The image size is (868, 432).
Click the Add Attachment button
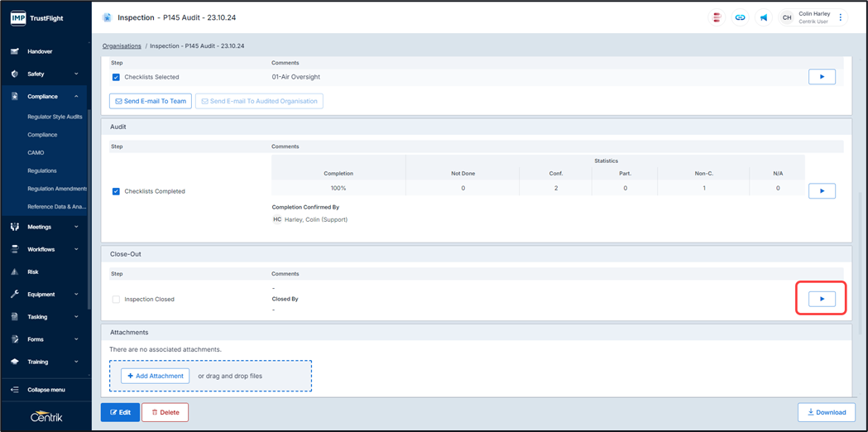[x=156, y=376]
